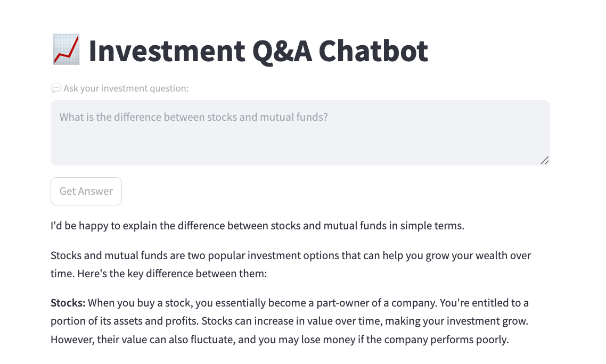
Task: Click the Get Answer button label text
Action: [x=86, y=191]
